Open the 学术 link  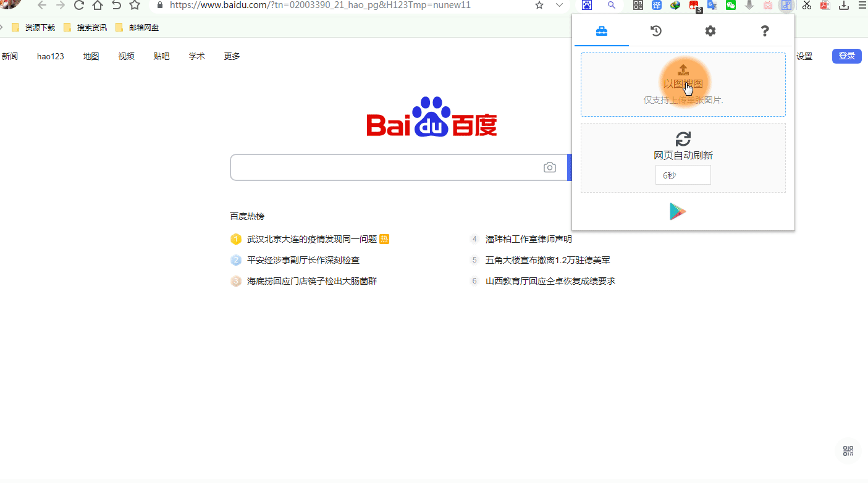click(197, 56)
